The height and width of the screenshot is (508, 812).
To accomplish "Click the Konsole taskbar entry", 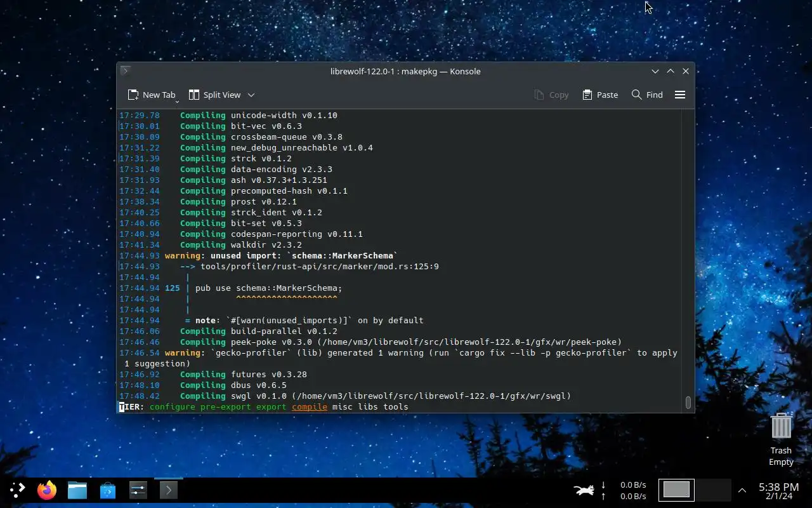I will click(168, 490).
